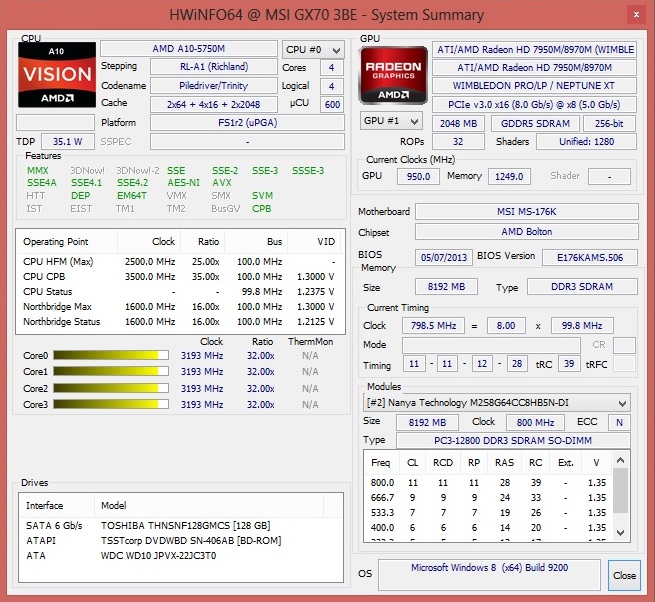This screenshot has width=655, height=602.
Task: Click the tRC timing value 39
Action: coord(569,364)
